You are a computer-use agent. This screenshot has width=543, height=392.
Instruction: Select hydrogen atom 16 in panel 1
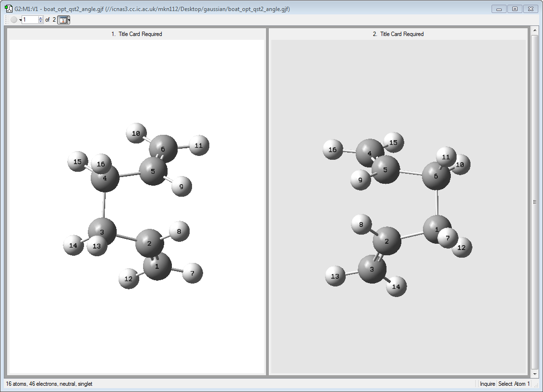click(101, 163)
